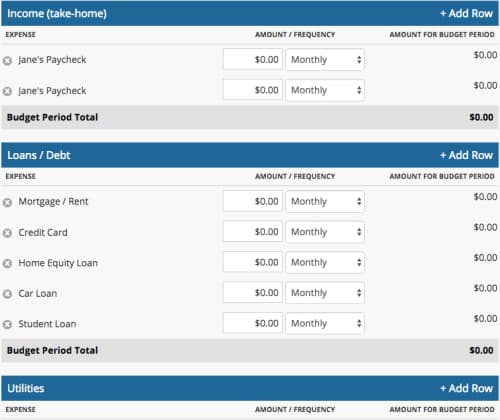Remove the first Jane's Paycheck row
The width and height of the screenshot is (500, 420).
tap(7, 61)
